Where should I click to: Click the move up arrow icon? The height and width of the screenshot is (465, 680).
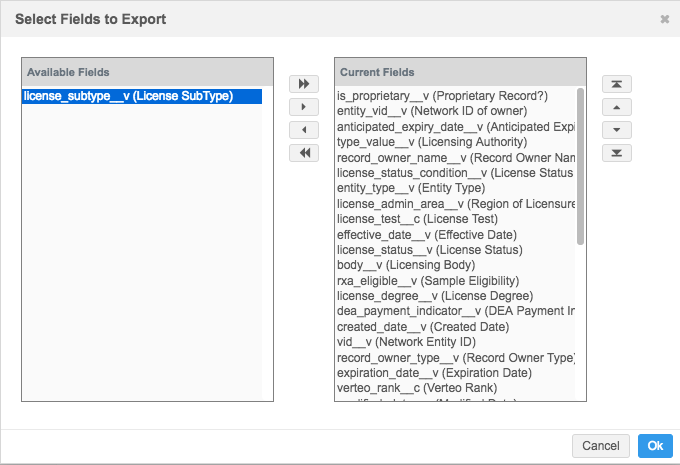pyautogui.click(x=617, y=107)
